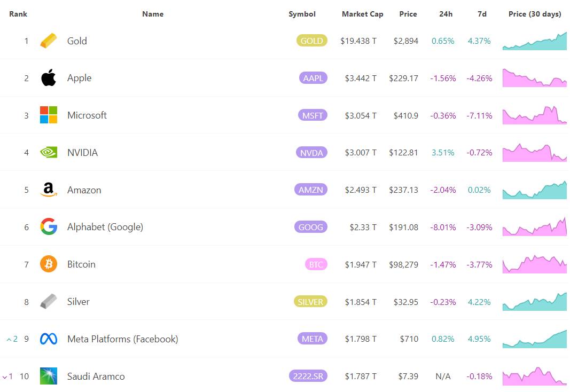Screen dimensions: 570x392
Task: Open the Meta Platforms (Facebook) link
Action: coord(122,339)
